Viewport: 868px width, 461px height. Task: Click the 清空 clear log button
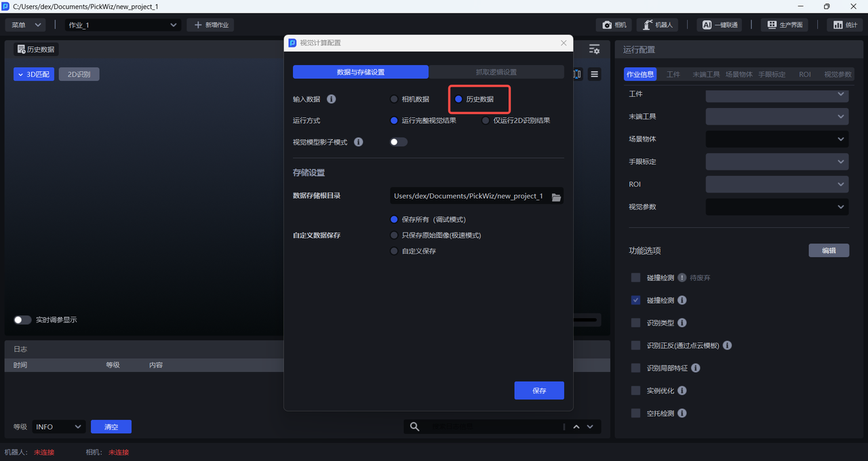(x=111, y=426)
